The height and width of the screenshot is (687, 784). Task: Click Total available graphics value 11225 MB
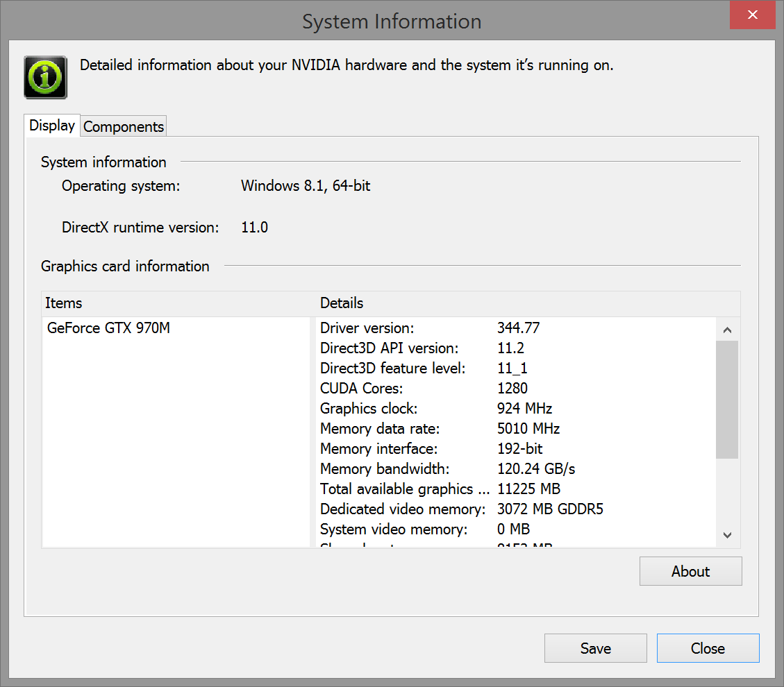(x=528, y=489)
